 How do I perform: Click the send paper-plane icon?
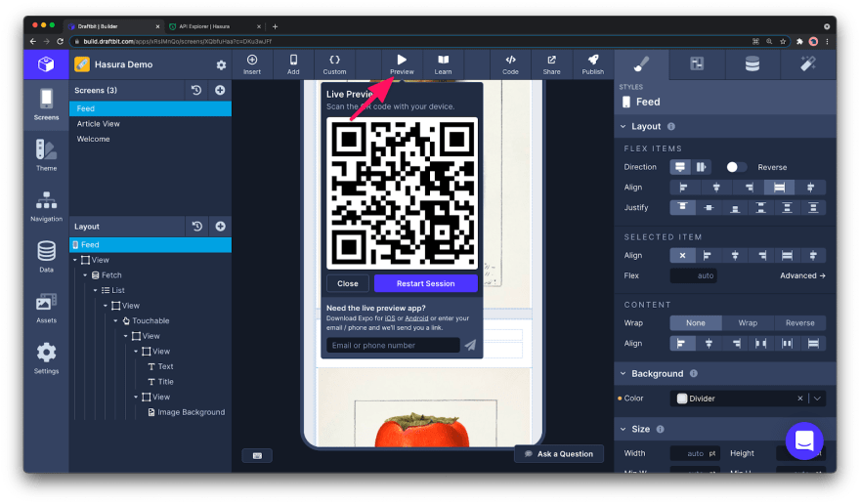(x=470, y=345)
